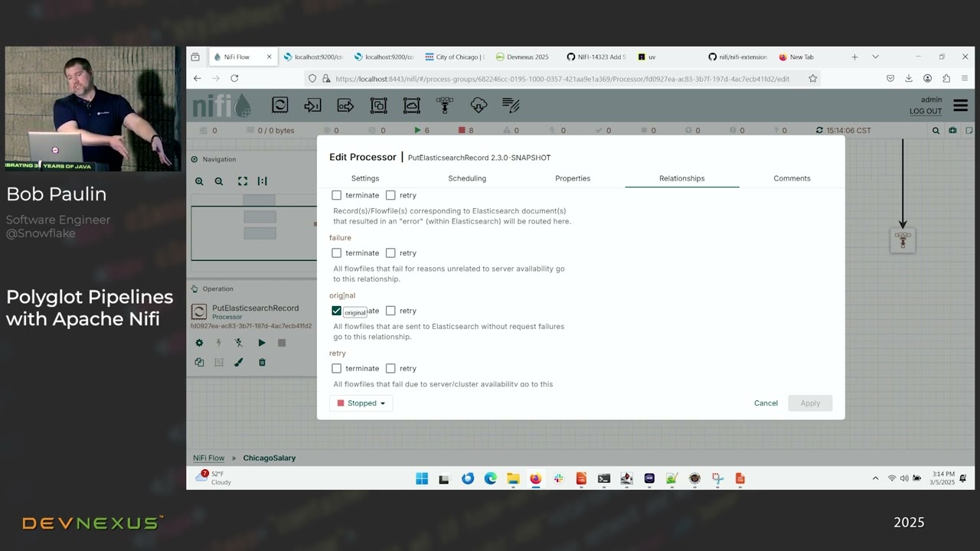Open the terminal from the taskbar
This screenshot has height=551, width=980.
(x=604, y=479)
